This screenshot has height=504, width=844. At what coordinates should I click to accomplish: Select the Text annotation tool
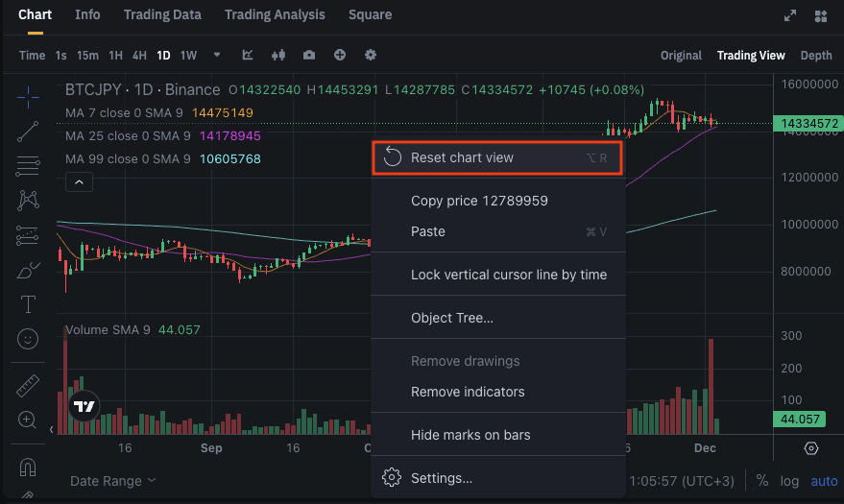(x=28, y=304)
